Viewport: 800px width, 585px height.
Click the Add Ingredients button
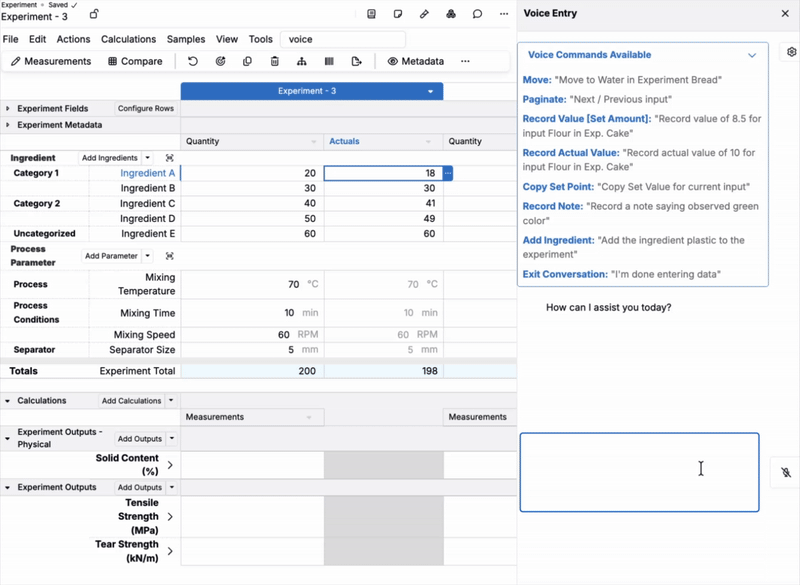110,158
